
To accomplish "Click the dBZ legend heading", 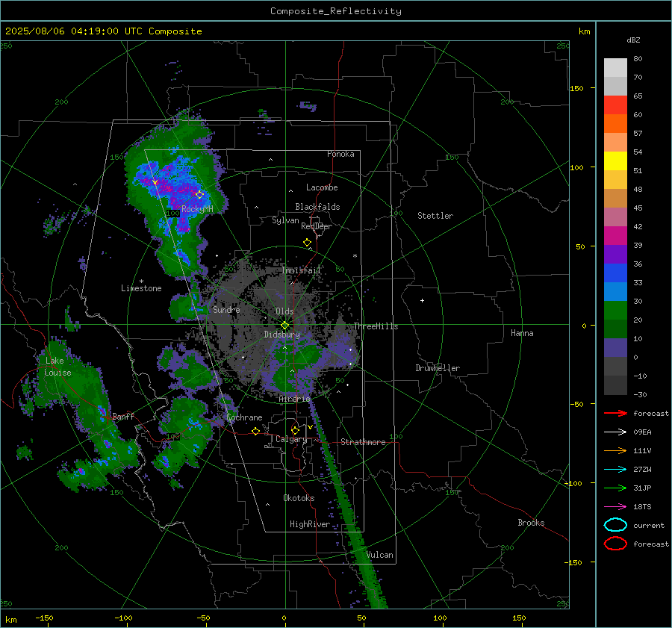I will (x=633, y=40).
